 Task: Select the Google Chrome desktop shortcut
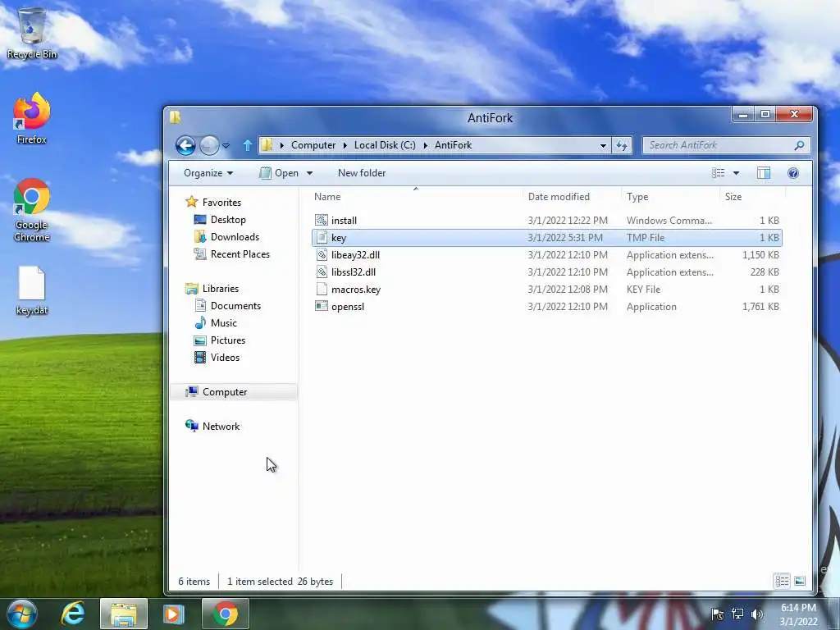(32, 209)
